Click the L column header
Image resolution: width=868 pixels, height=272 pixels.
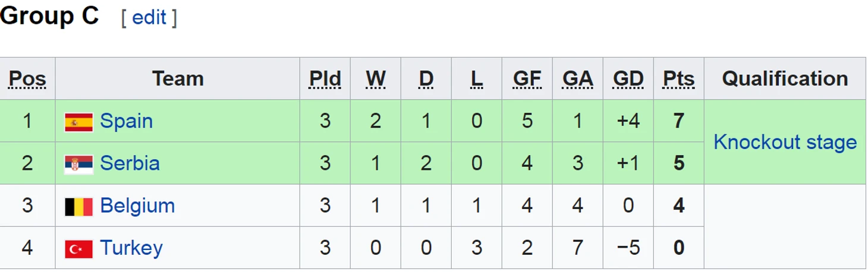477,78
